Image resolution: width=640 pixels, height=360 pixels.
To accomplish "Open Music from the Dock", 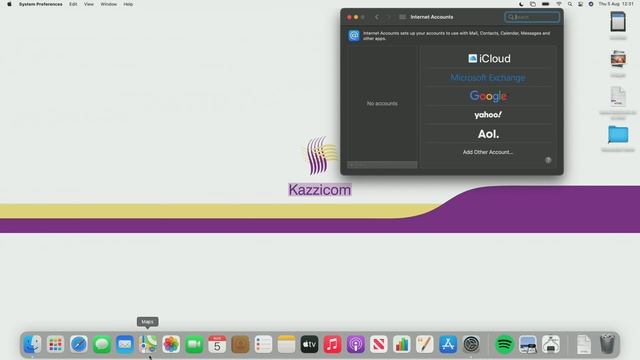I will (x=333, y=344).
